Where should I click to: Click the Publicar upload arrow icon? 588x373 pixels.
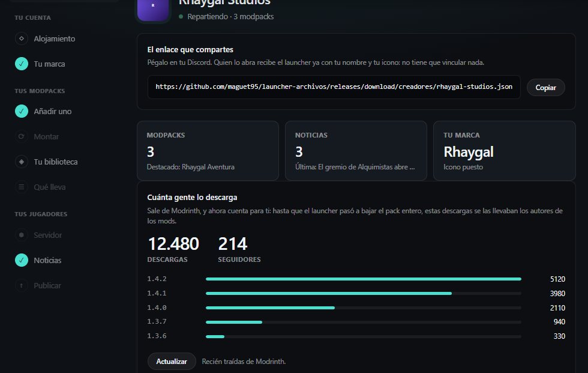pyautogui.click(x=22, y=285)
